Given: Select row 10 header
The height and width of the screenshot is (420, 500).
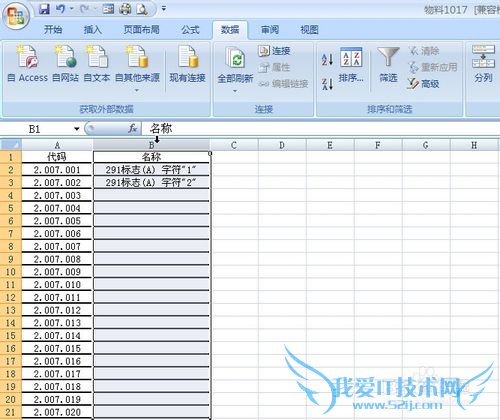Looking at the screenshot, I should [11, 272].
